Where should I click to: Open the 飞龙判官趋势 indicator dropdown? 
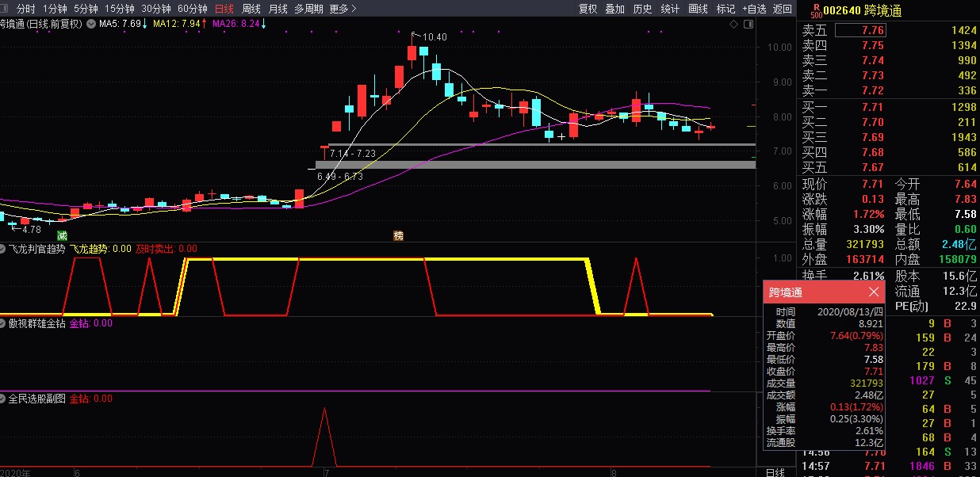(4, 249)
